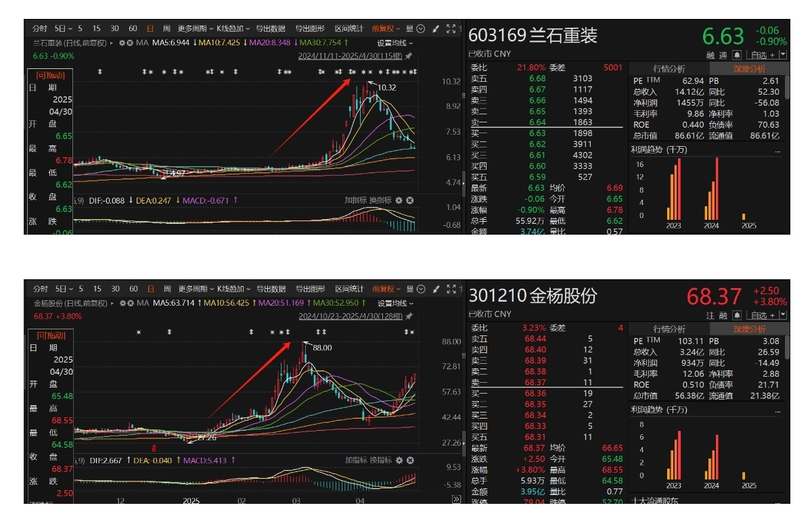Click the [可拖动] info box handle in 金杨股份 chart

point(51,335)
